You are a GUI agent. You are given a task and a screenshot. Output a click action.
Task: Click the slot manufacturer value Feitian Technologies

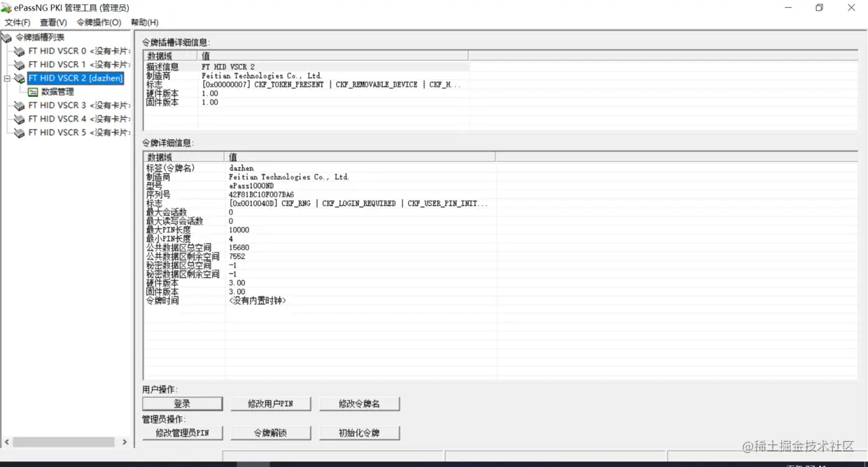[262, 76]
